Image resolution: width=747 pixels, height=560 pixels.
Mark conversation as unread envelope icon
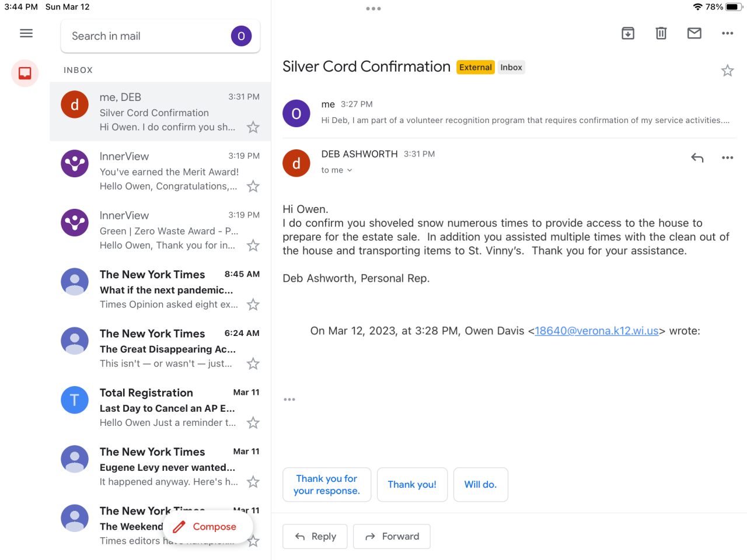point(694,33)
